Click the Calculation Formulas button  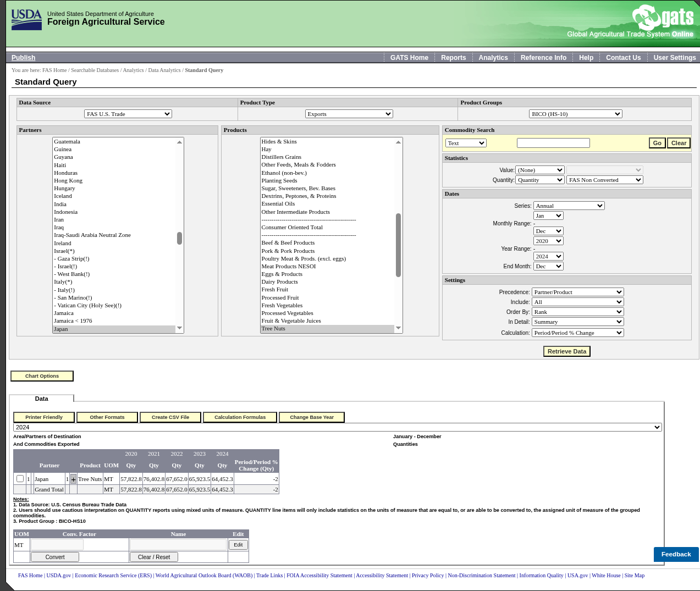[240, 417]
